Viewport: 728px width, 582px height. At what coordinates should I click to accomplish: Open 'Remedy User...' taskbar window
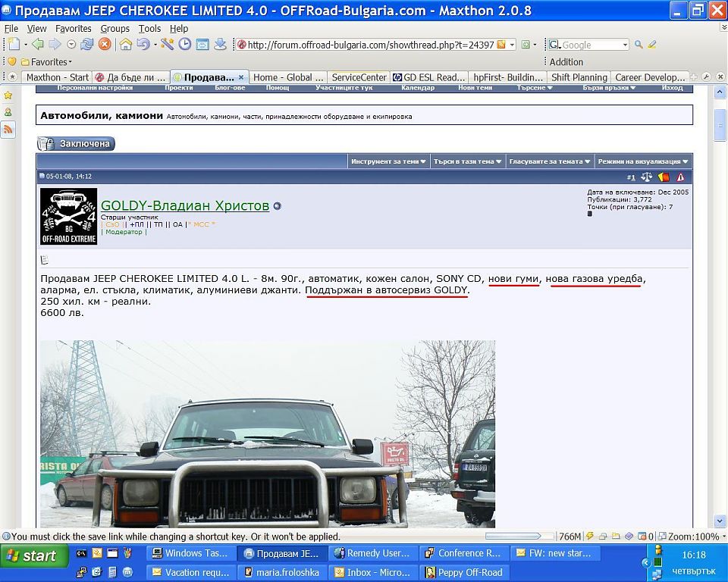click(373, 553)
